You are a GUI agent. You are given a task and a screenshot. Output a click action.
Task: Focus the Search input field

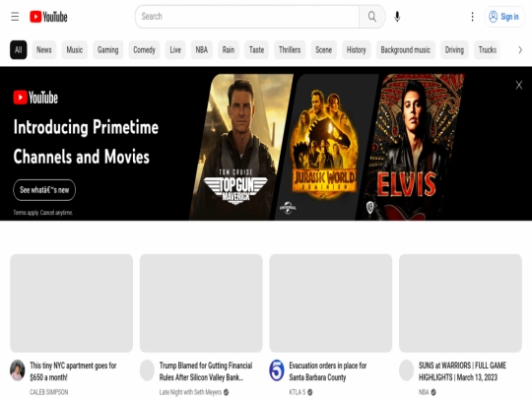tap(247, 17)
